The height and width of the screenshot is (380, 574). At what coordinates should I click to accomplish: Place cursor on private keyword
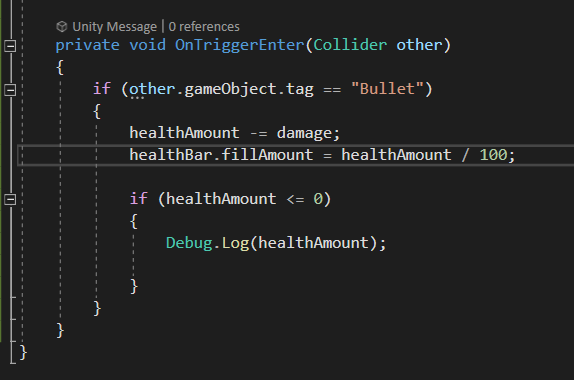87,46
